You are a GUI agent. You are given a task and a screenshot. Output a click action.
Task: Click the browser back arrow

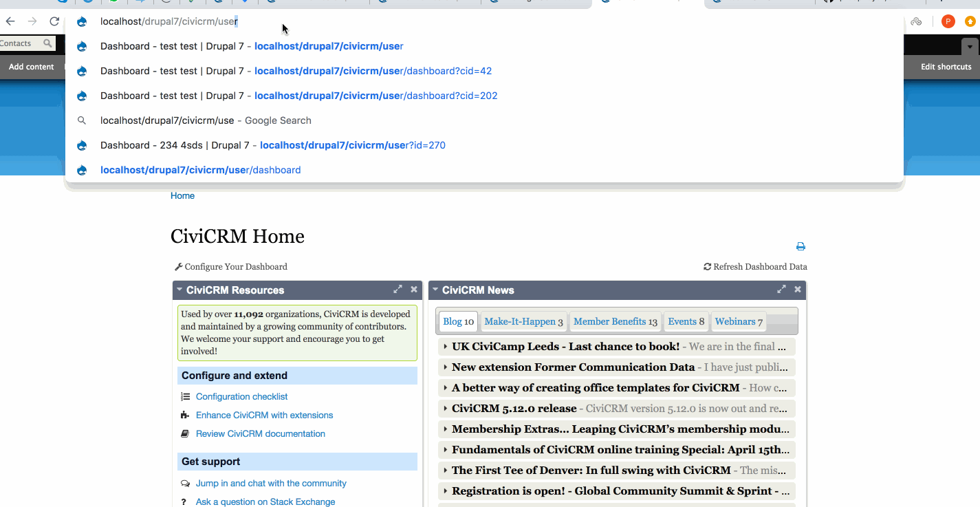click(10, 21)
